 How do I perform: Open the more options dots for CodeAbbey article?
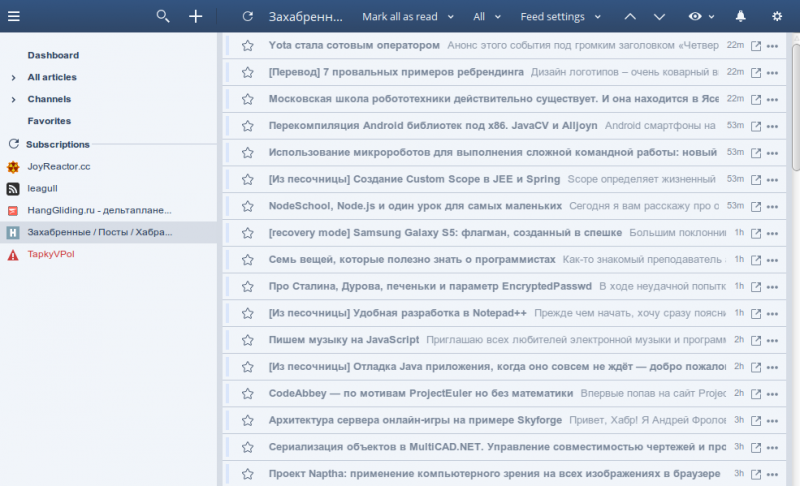point(772,394)
